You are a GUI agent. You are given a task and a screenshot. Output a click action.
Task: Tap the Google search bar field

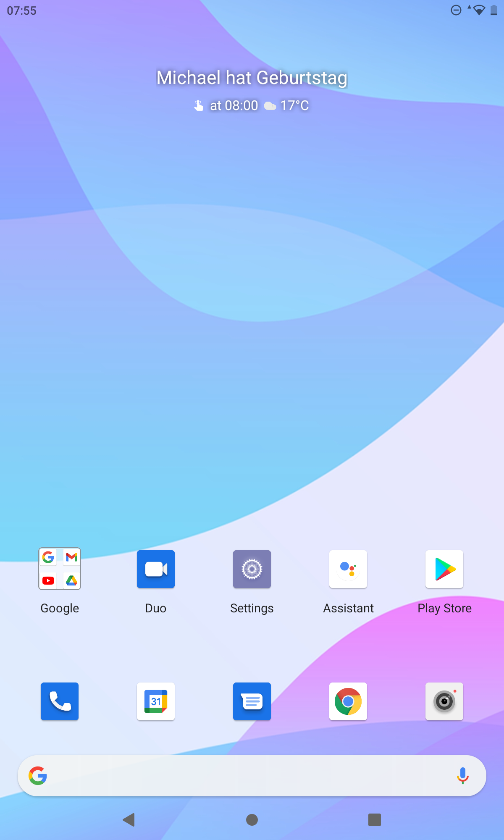pos(252,776)
